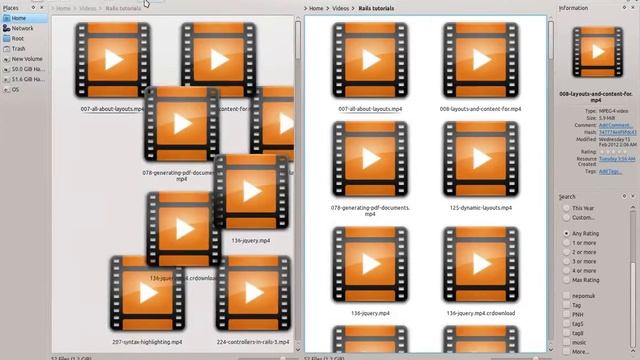Expand the arrow before Videos in the right breadcrumb
This screenshot has width=640, height=360.
click(x=328, y=8)
